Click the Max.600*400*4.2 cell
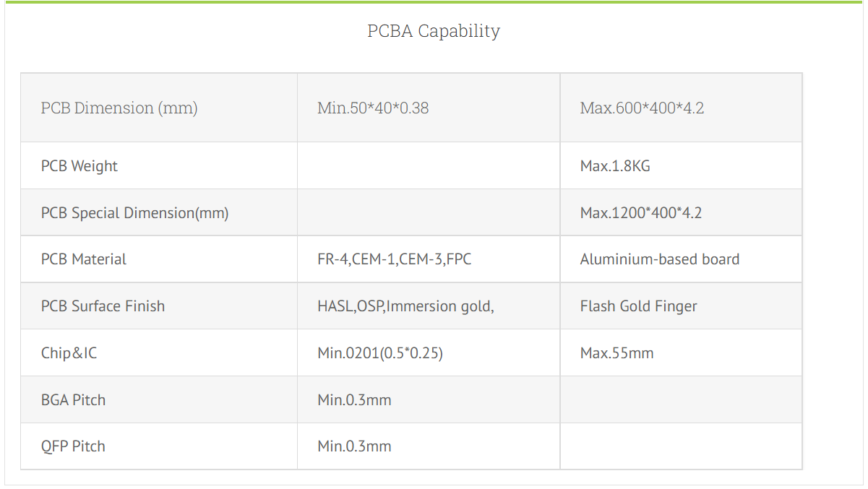The height and width of the screenshot is (489, 868). [642, 108]
